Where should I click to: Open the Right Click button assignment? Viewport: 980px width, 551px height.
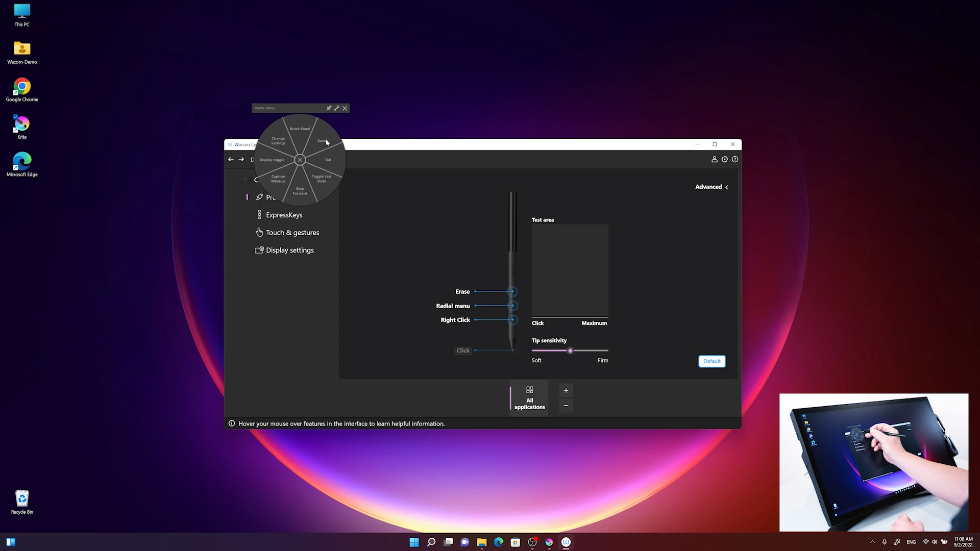pyautogui.click(x=455, y=320)
